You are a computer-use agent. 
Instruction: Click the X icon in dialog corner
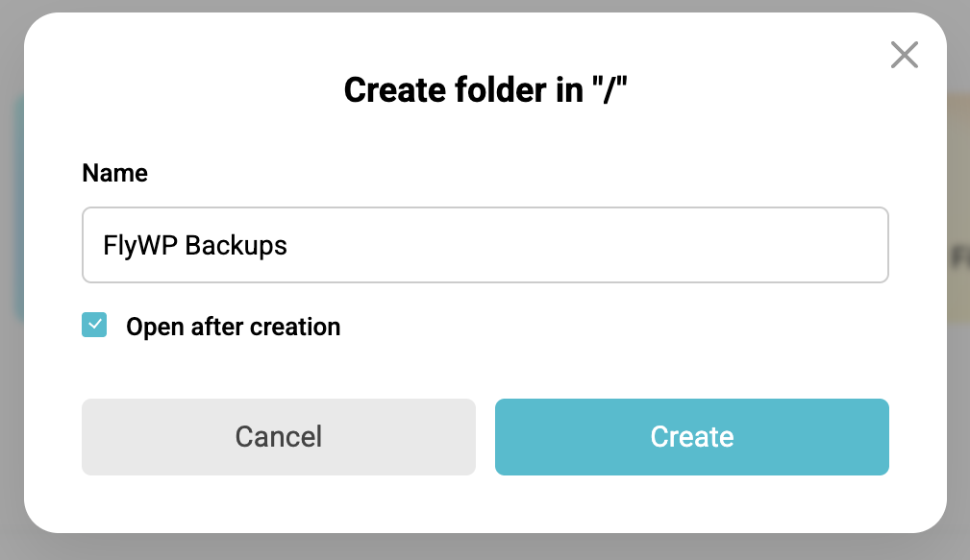(904, 55)
